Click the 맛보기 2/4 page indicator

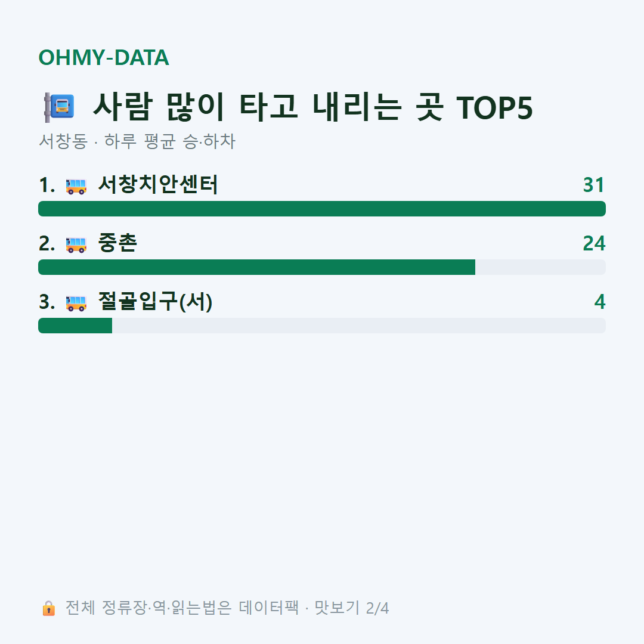click(x=352, y=608)
